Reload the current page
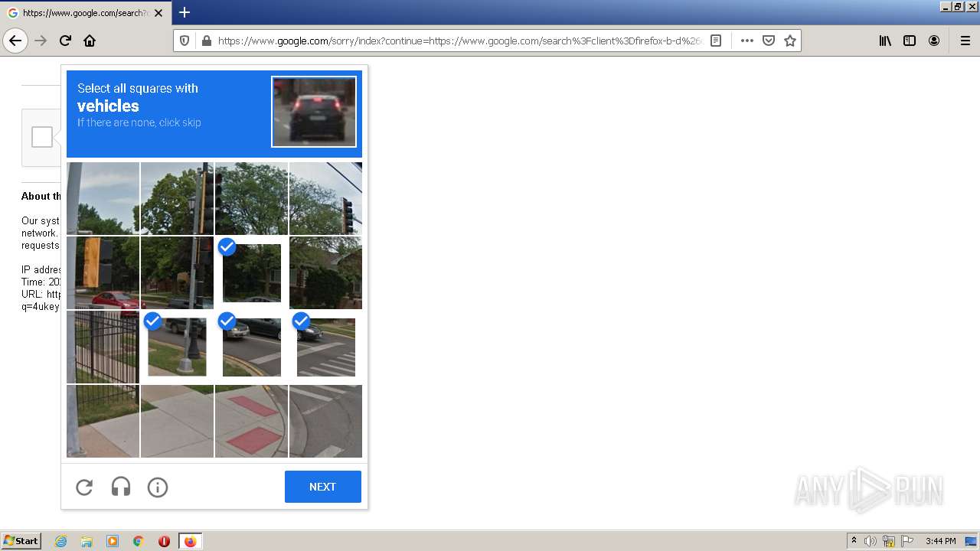 [65, 41]
